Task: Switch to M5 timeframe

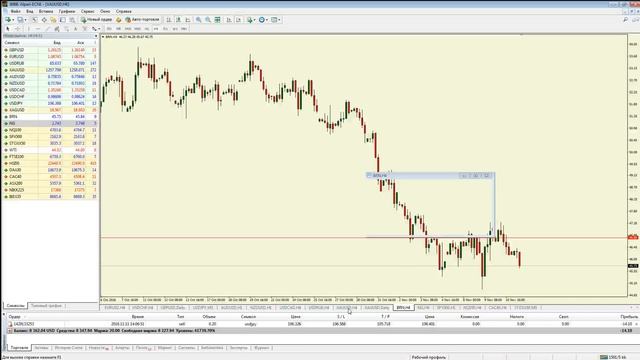Action: [x=118, y=29]
